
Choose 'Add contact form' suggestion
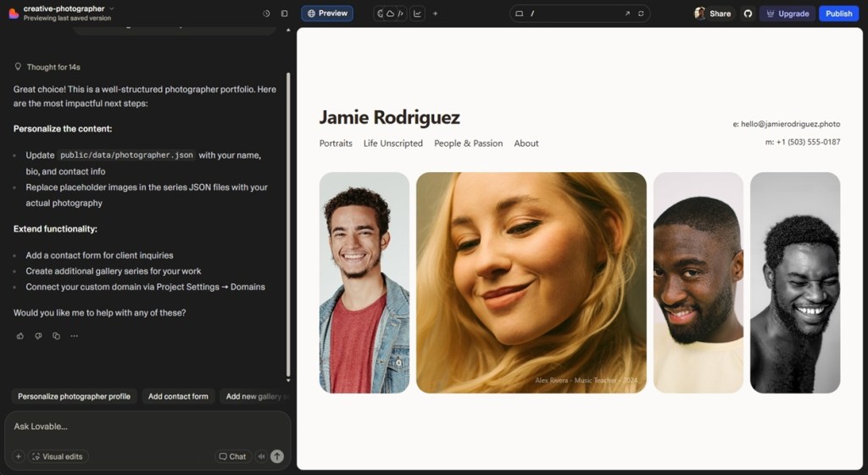[178, 396]
